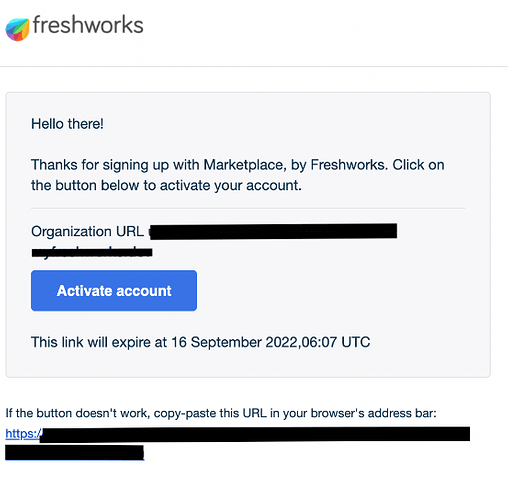Open the https activation link
Image resolution: width=508 pixels, height=500 pixels.
(x=23, y=433)
